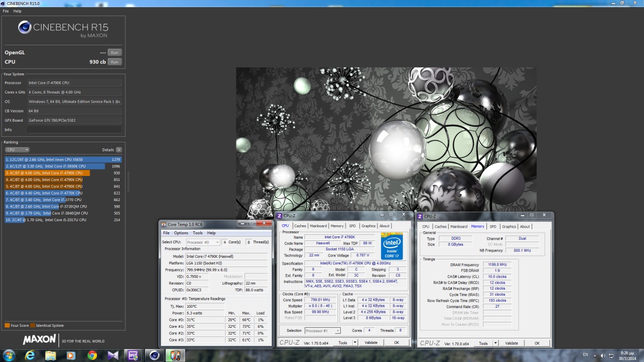Click Tools button in CPU-Z CPU window
644x362 pixels.
point(343,342)
